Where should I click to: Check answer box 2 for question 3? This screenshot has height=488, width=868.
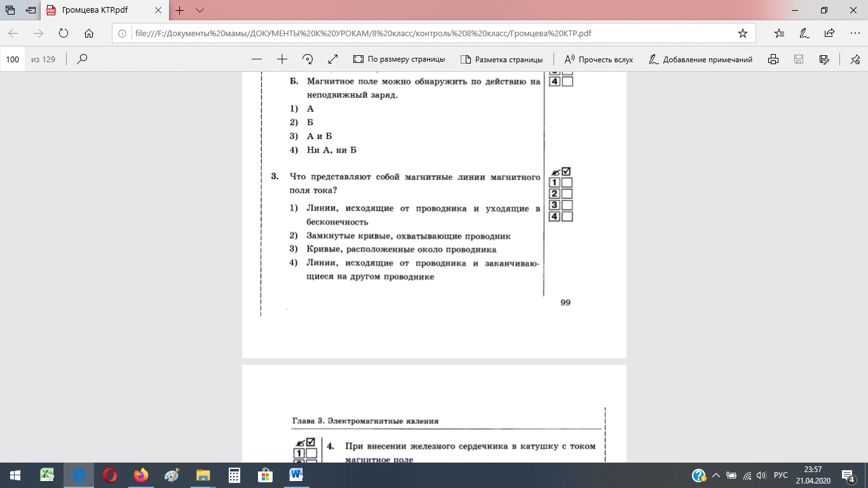pyautogui.click(x=567, y=194)
